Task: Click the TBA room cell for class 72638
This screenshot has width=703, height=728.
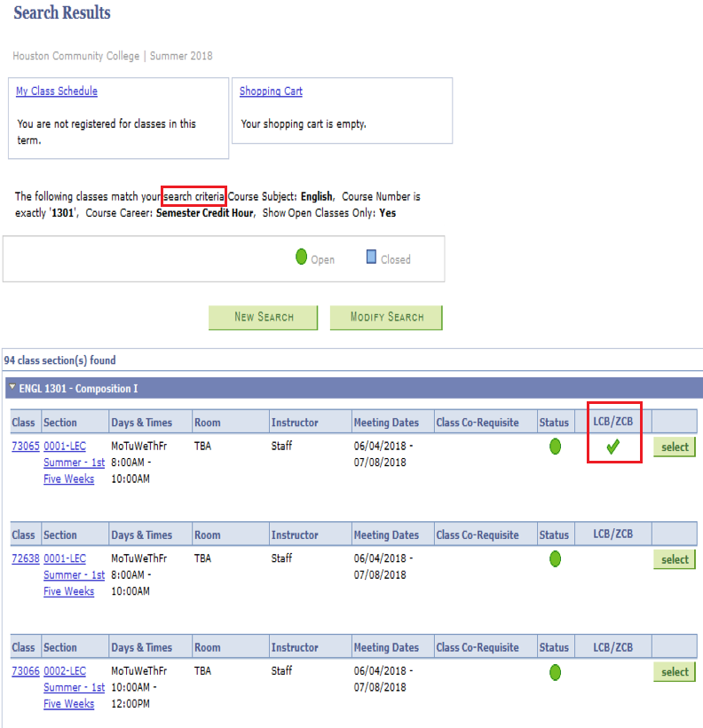Action: 202,558
